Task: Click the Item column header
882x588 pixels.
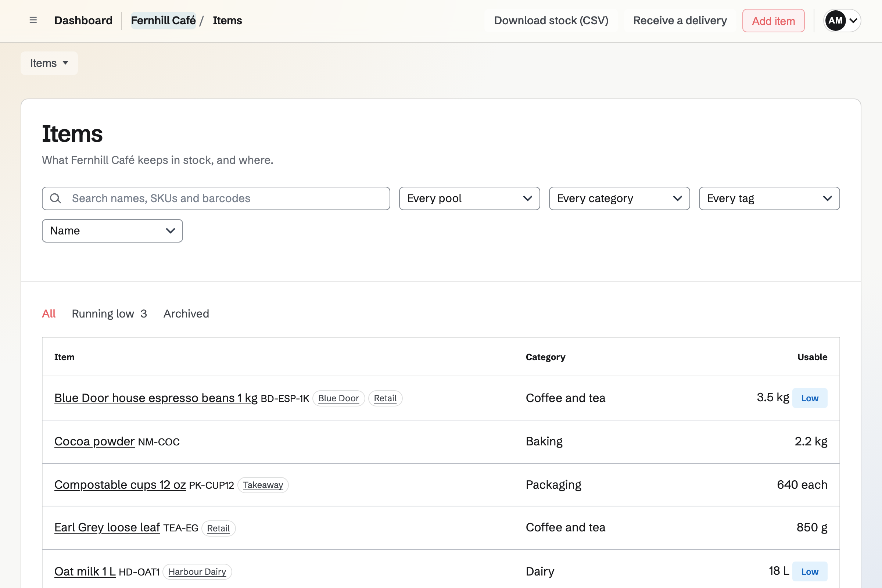Action: pos(65,357)
